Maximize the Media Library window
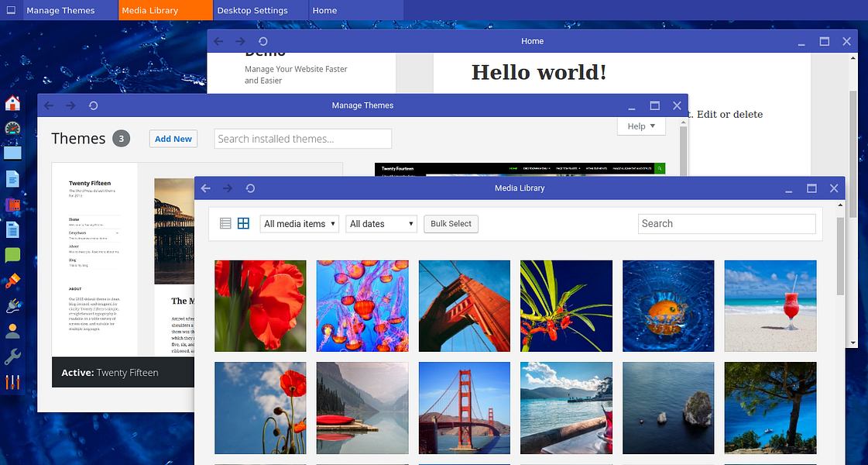Viewport: 868px width, 465px height. pos(811,188)
